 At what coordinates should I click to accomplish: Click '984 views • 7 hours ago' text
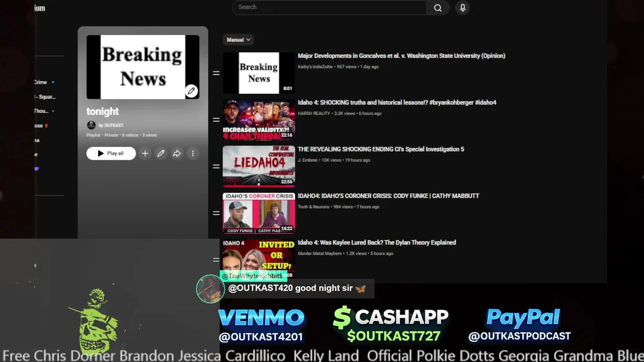click(356, 207)
